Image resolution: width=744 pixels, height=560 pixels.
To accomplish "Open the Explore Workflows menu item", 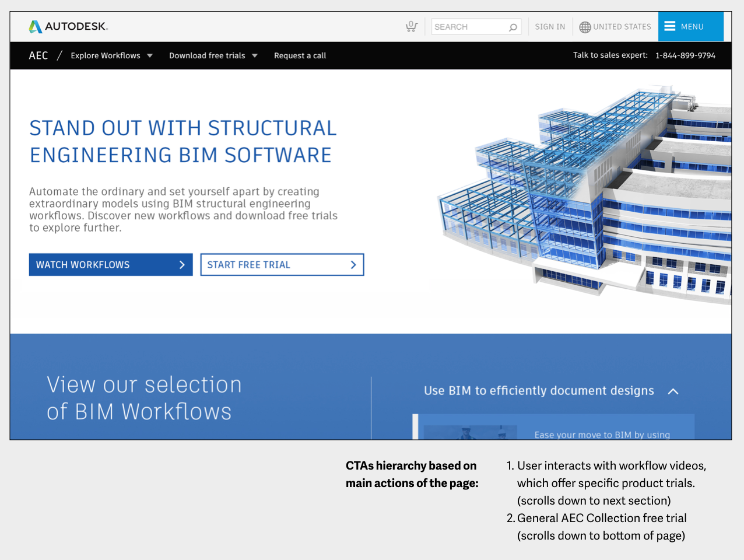I will pos(106,55).
